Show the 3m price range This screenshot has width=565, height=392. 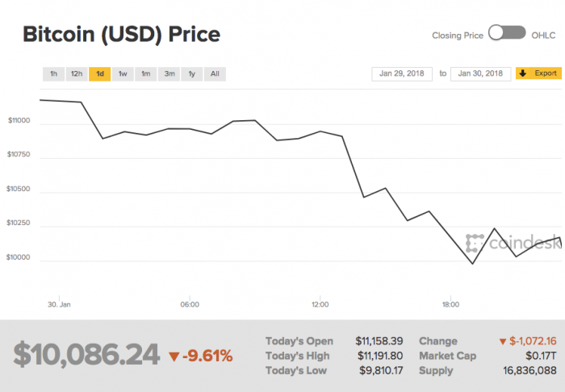tap(169, 73)
